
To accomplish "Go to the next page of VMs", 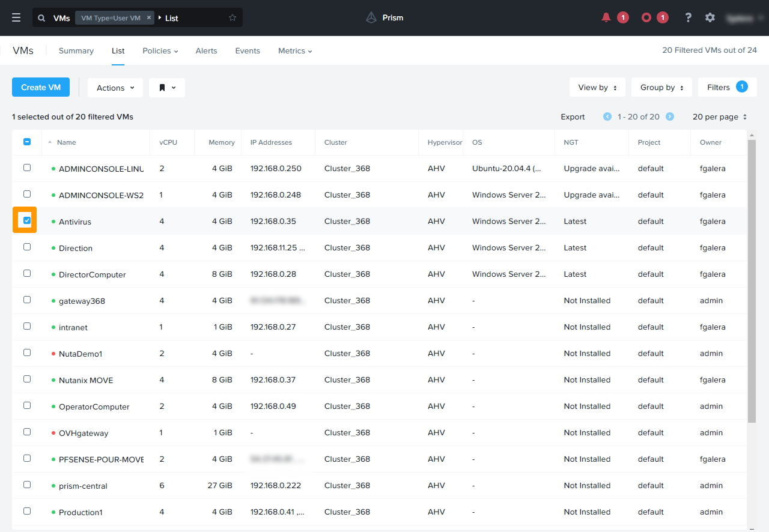I will 669,116.
